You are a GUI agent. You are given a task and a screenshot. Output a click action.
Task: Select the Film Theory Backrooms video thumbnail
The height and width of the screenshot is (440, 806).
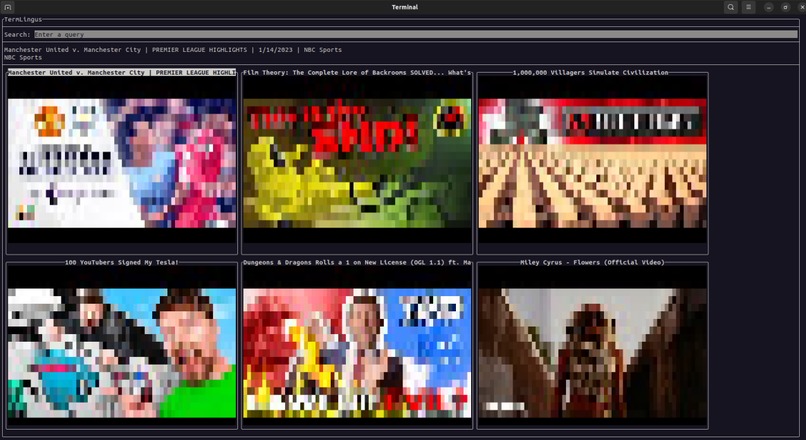357,163
